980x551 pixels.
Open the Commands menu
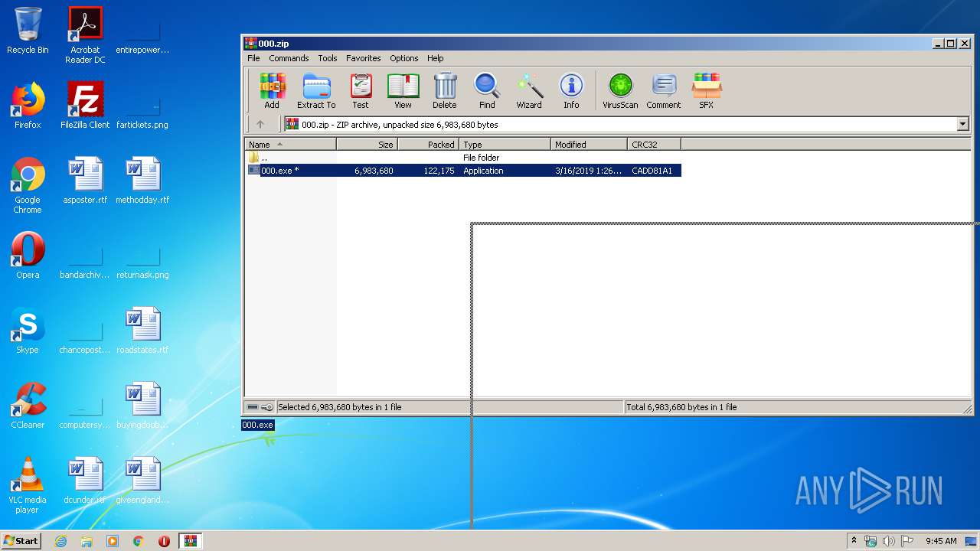(x=289, y=58)
